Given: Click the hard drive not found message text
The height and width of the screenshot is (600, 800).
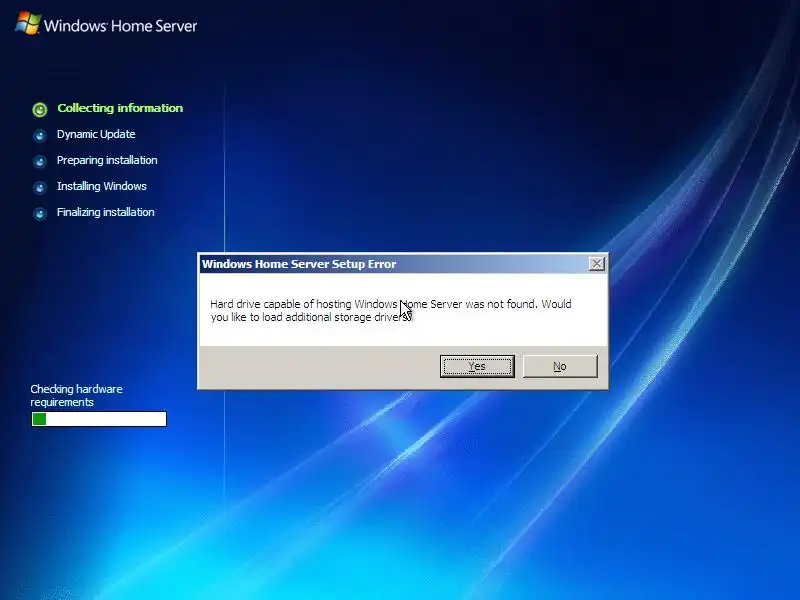Looking at the screenshot, I should 391,310.
